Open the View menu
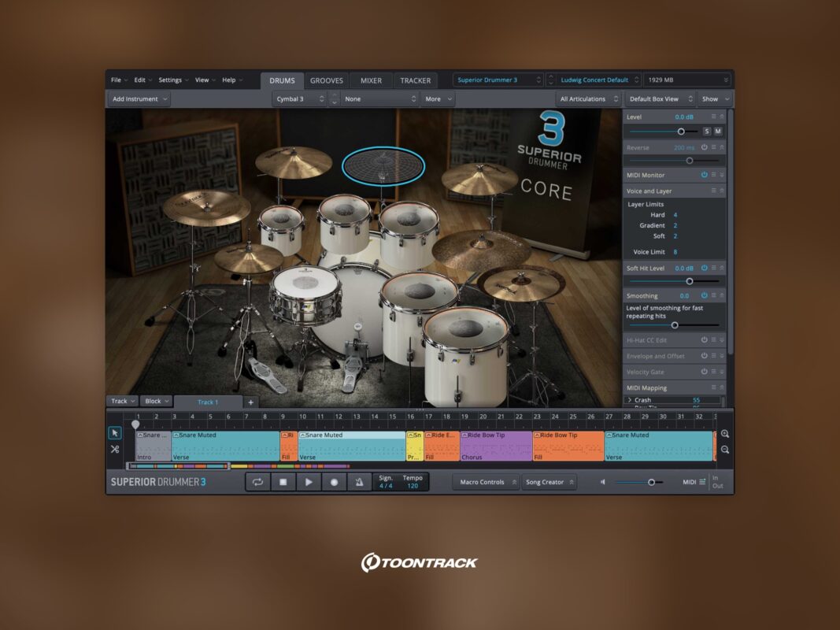The height and width of the screenshot is (630, 840). [x=205, y=80]
